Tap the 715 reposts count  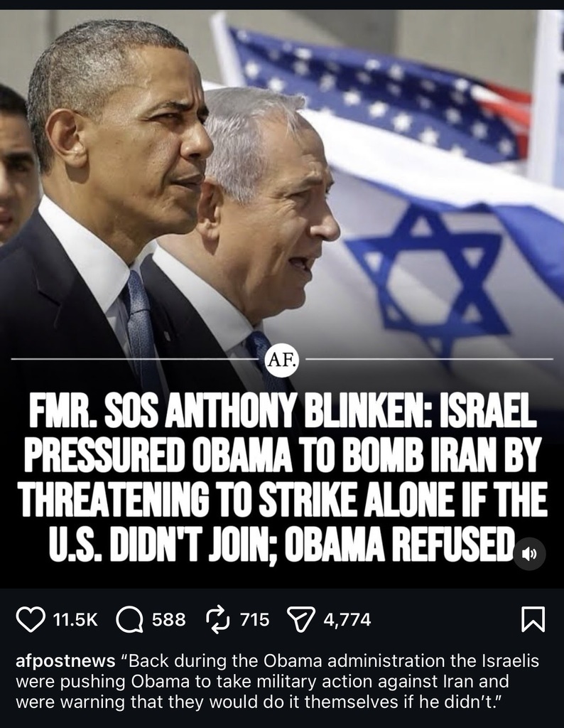[x=254, y=620]
